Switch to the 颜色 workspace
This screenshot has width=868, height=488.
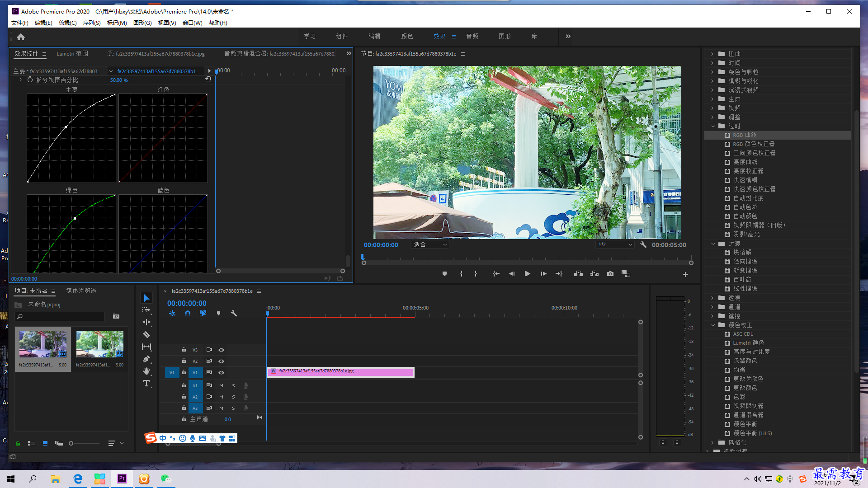coord(407,36)
